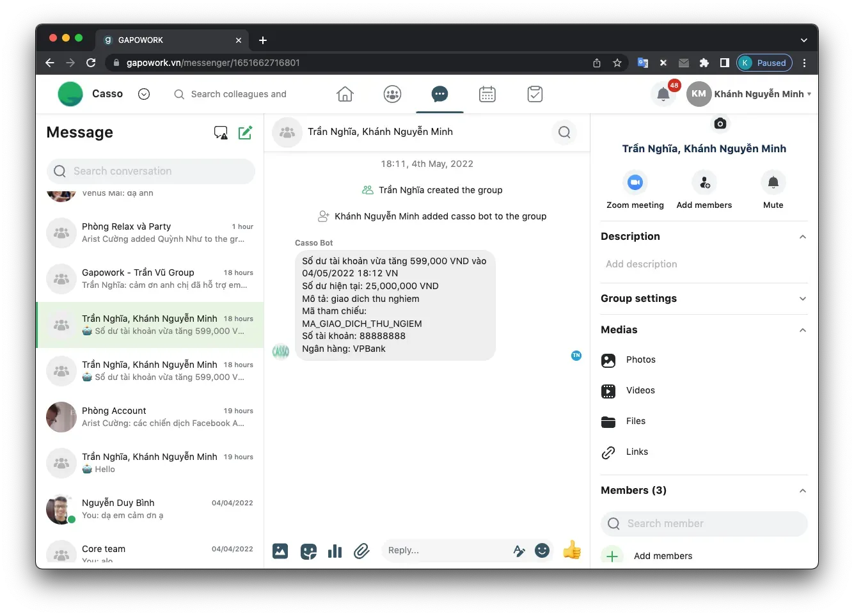Open Chrome's three-dot menu
This screenshot has height=616, width=854.
[804, 63]
